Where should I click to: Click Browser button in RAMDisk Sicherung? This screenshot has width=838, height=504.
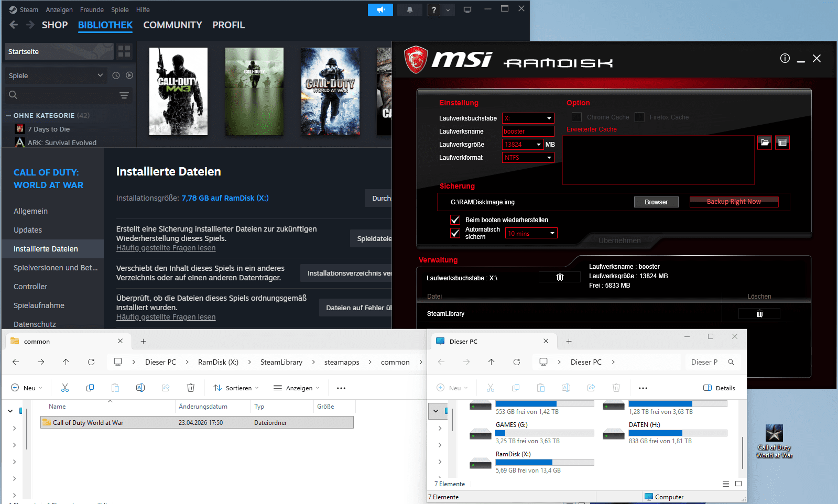656,202
